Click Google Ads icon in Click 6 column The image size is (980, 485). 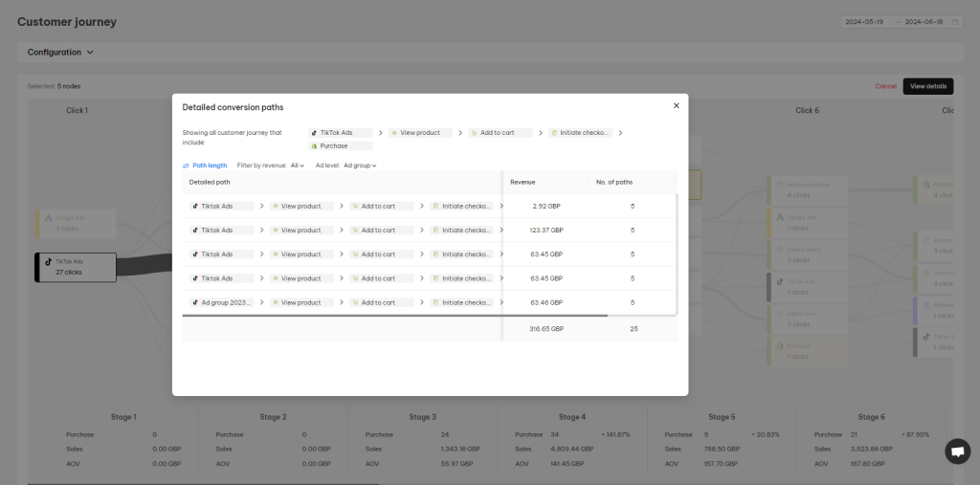779,217
